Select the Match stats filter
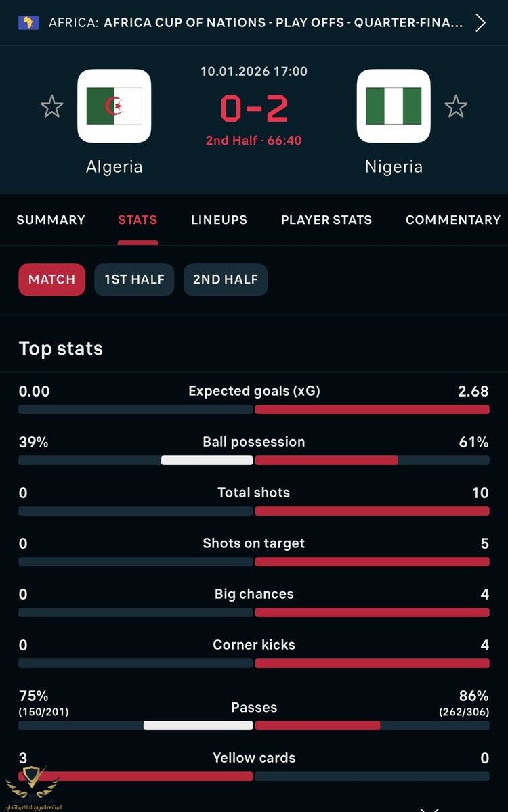508x812 pixels. (51, 279)
